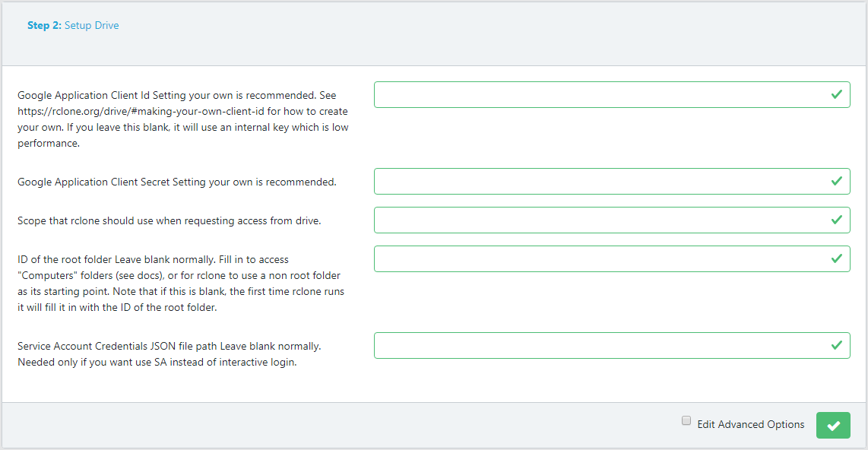Click the rclone.org making-your-own-client-id URL text

click(141, 111)
